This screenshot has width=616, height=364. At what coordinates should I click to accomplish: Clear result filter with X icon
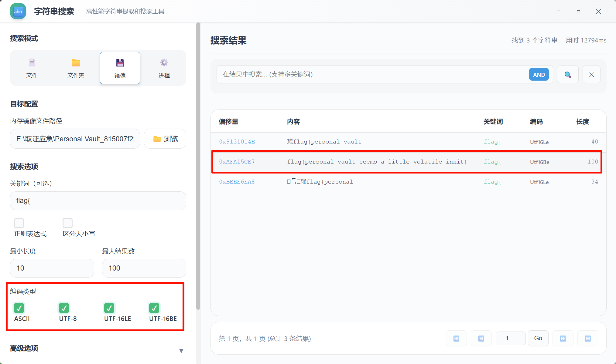[x=591, y=75]
